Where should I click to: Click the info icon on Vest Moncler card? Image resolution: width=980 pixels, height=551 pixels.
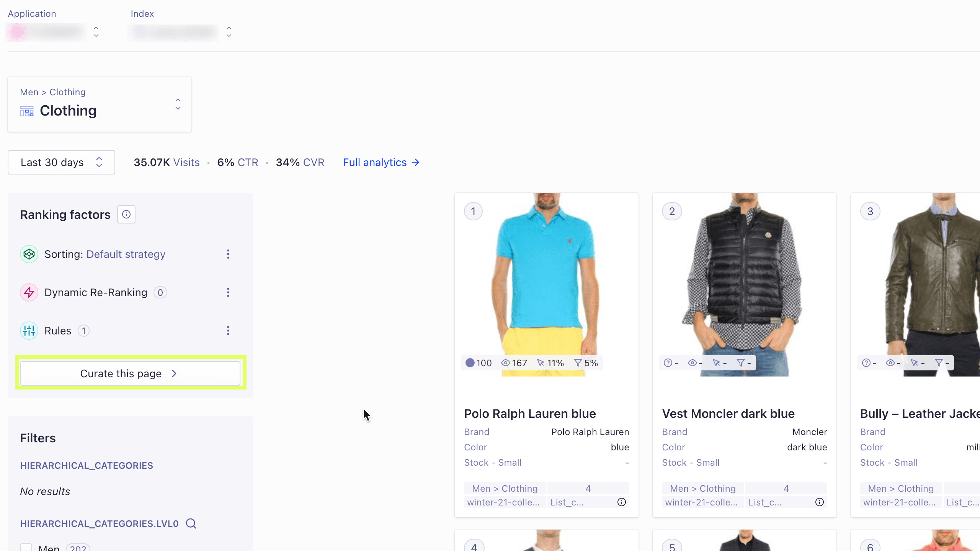820,502
